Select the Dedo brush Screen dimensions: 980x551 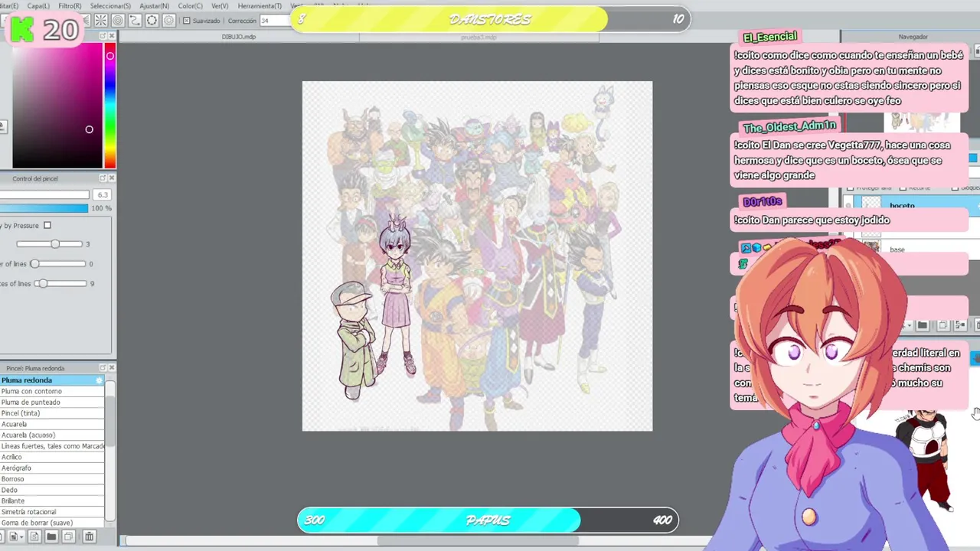pos(52,490)
